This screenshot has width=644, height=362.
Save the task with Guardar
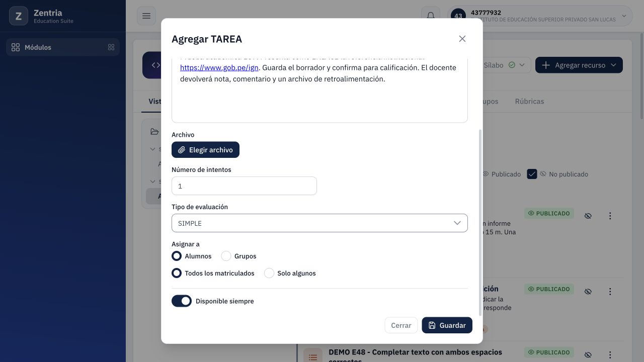447,325
